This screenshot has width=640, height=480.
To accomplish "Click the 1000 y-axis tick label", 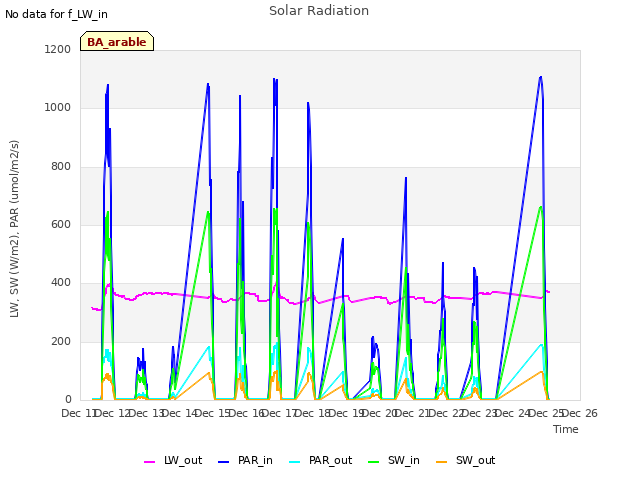I will (x=58, y=108).
